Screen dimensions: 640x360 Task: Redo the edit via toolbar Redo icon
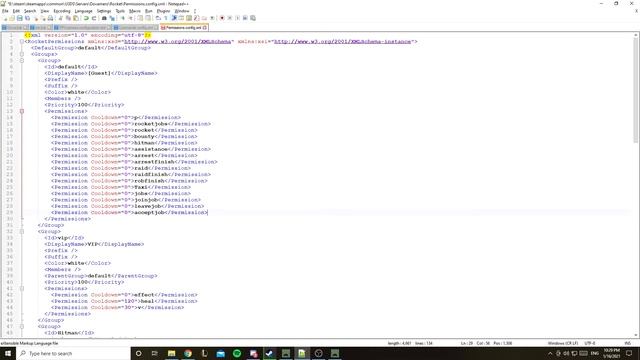[94, 18]
